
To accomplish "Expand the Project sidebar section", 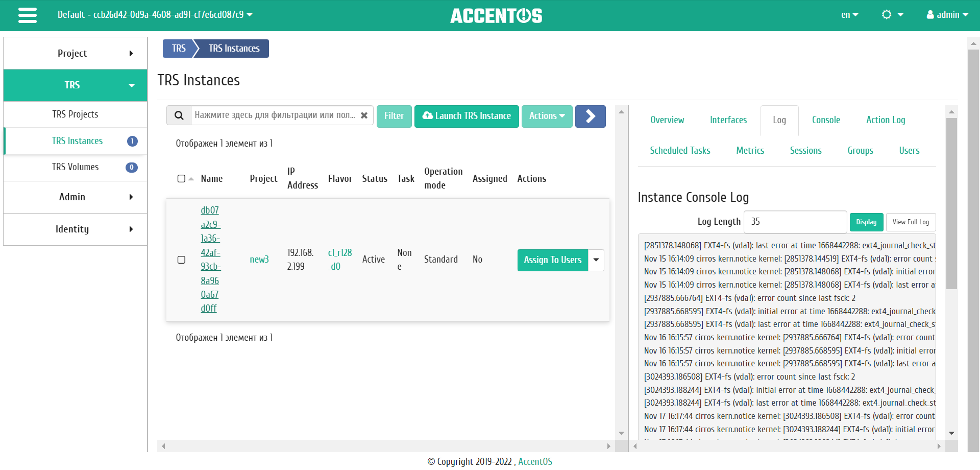I will coord(76,53).
